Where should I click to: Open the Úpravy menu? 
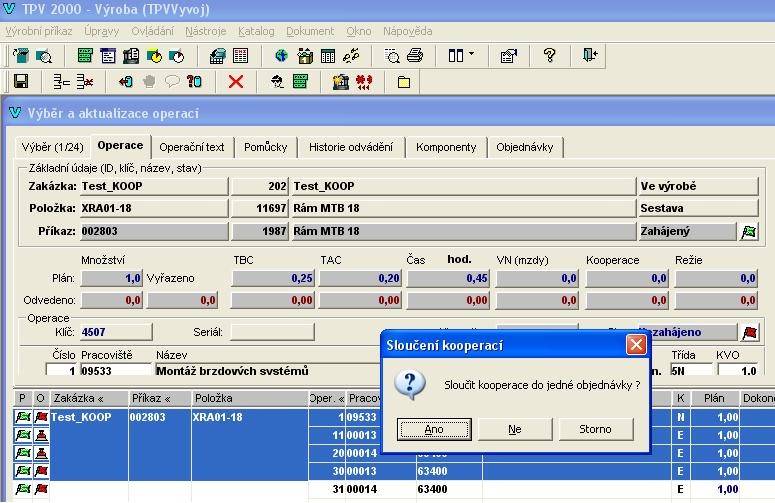(x=101, y=31)
